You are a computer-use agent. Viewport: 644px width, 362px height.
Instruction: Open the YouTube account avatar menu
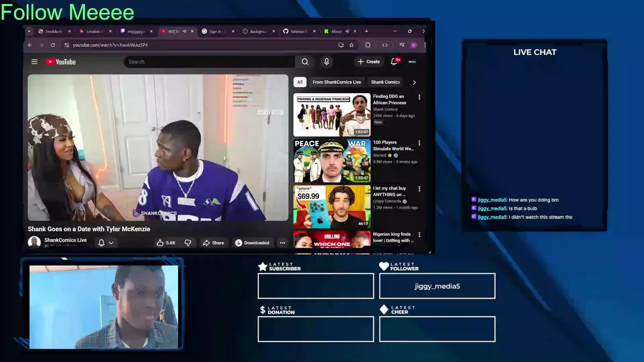coord(413,62)
